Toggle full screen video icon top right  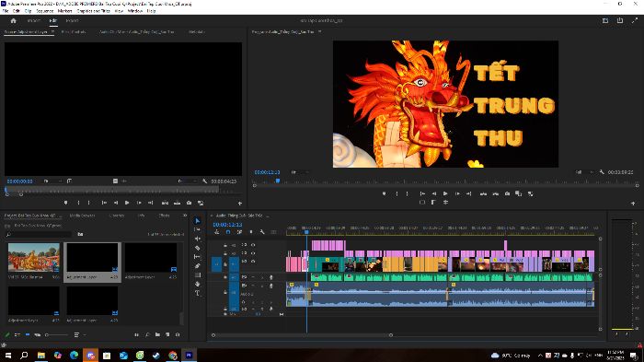tap(634, 20)
